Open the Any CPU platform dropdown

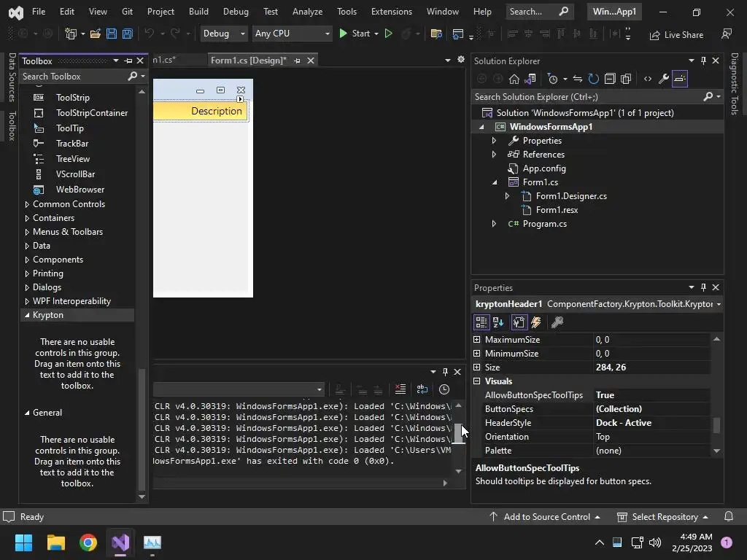pyautogui.click(x=292, y=34)
